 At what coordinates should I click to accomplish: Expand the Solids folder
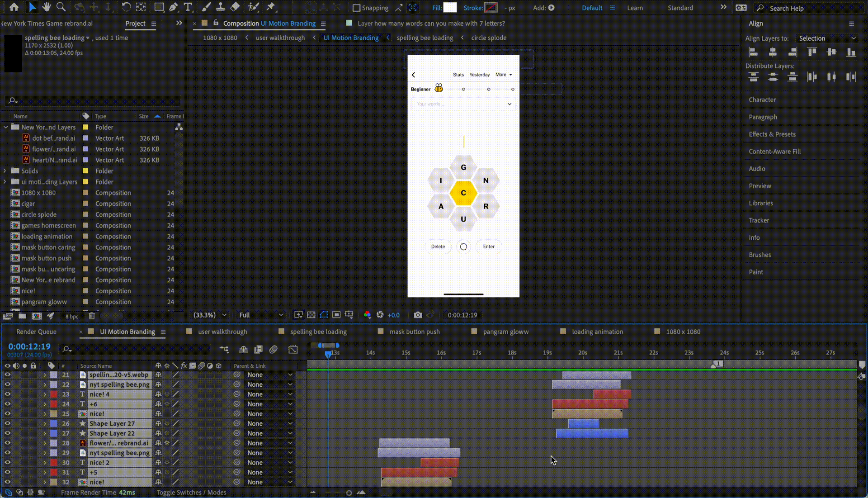coord(5,171)
